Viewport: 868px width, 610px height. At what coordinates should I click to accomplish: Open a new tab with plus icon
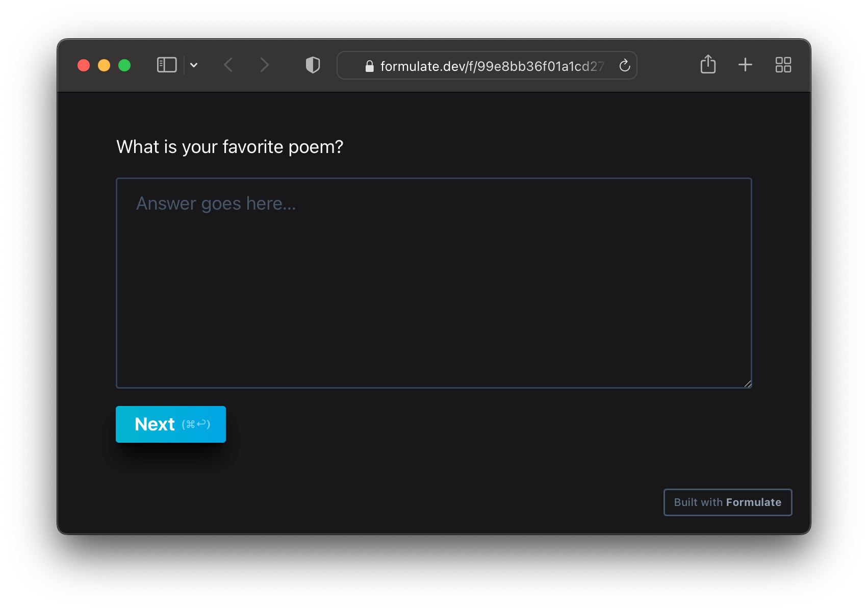pos(745,65)
